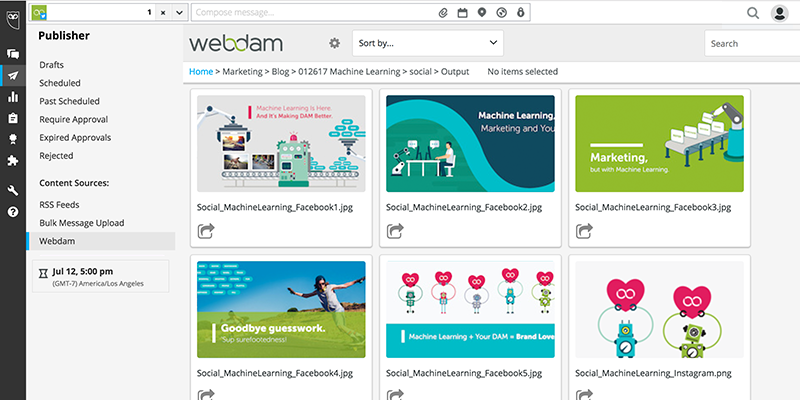The height and width of the screenshot is (400, 800).
Task: Open Expired Approvals list
Action: click(x=75, y=138)
